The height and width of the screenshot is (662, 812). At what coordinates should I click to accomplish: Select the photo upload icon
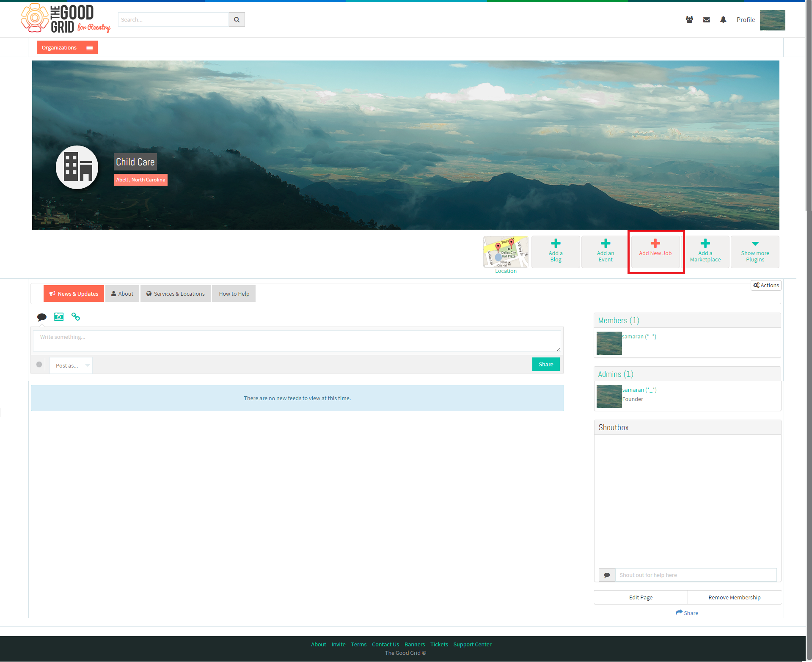click(x=59, y=317)
